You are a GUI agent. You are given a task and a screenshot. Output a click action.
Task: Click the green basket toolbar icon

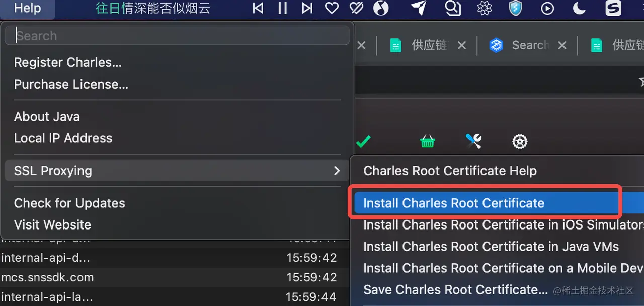[x=427, y=142]
